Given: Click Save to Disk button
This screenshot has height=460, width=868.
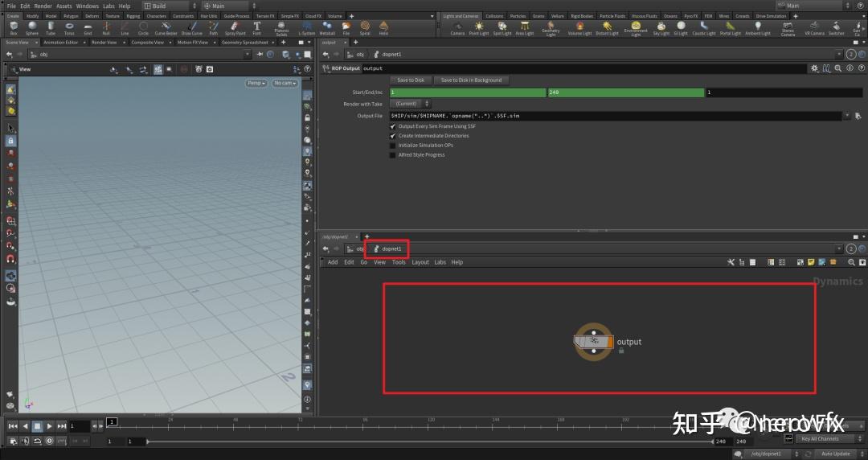Looking at the screenshot, I should pyautogui.click(x=411, y=80).
